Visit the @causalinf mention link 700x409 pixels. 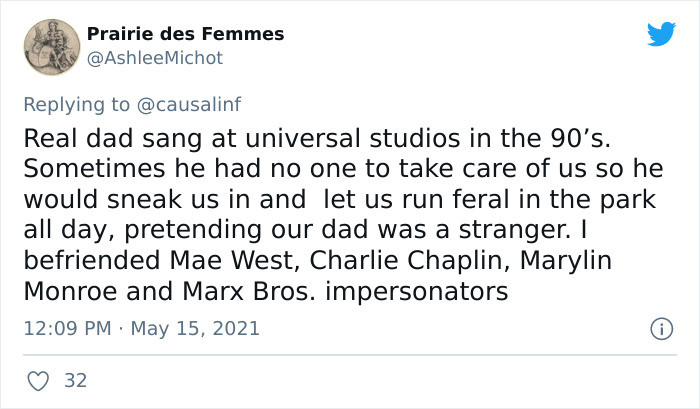coord(188,104)
